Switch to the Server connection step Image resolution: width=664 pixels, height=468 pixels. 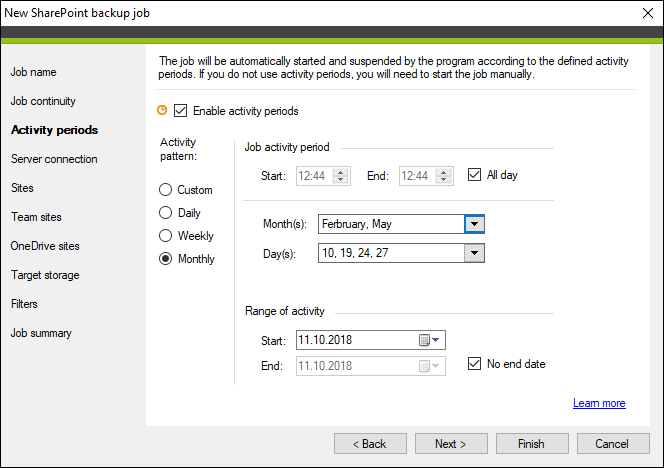click(54, 159)
